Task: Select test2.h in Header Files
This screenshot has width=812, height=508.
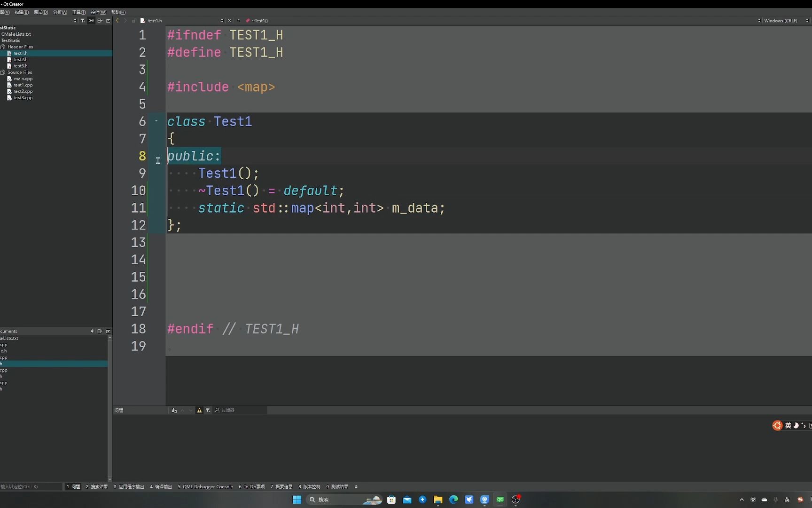Action: click(x=21, y=60)
